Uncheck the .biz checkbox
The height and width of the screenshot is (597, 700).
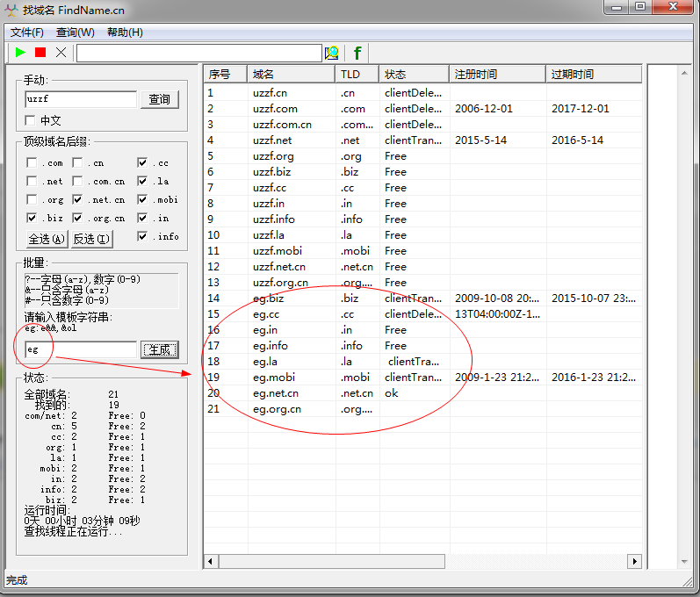pos(32,218)
